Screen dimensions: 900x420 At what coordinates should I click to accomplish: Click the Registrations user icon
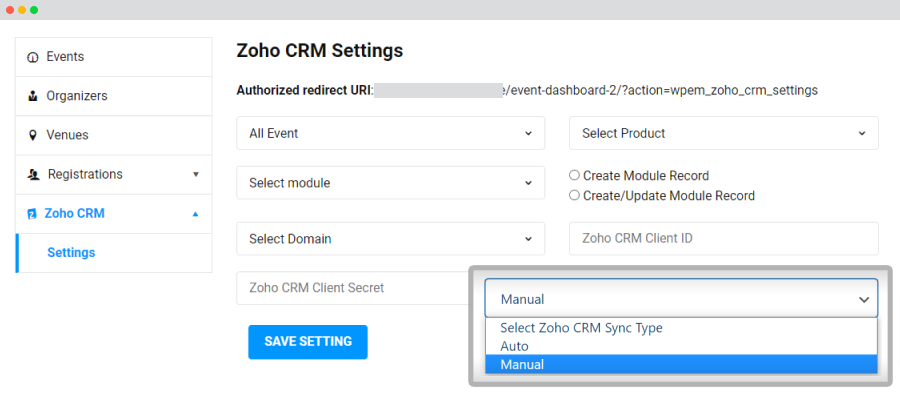[33, 174]
